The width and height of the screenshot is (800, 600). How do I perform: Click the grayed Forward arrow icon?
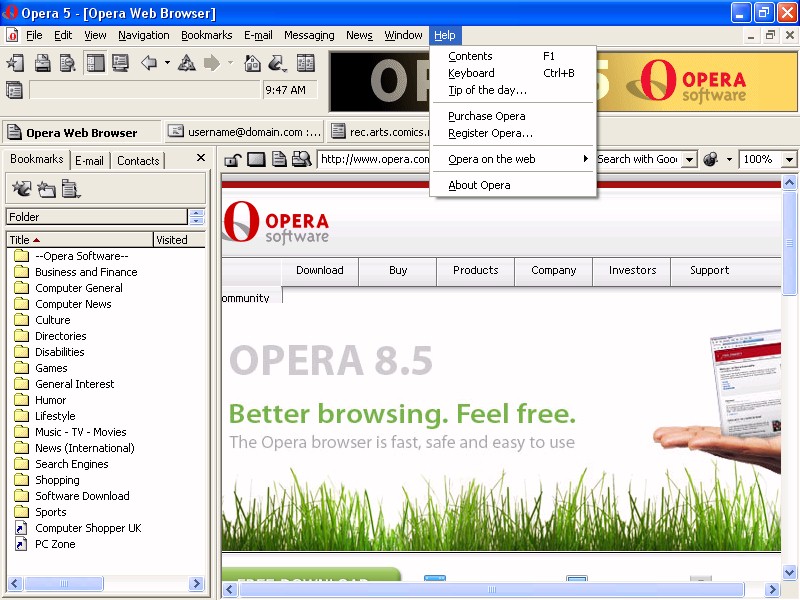(212, 63)
